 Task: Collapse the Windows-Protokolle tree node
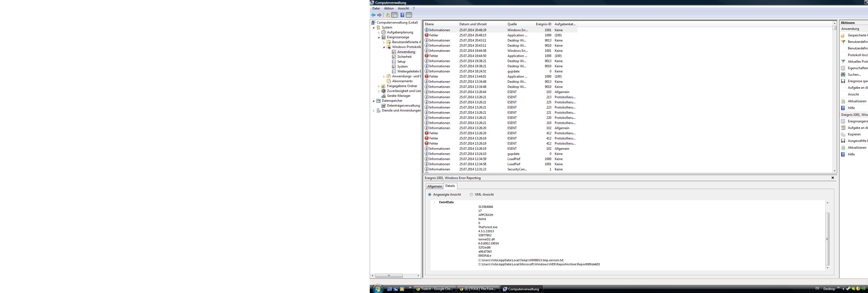pyautogui.click(x=384, y=47)
